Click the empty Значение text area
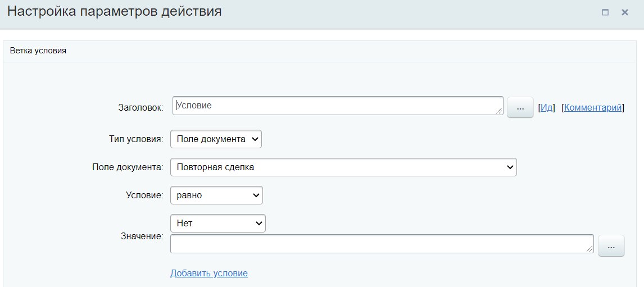 pyautogui.click(x=382, y=244)
